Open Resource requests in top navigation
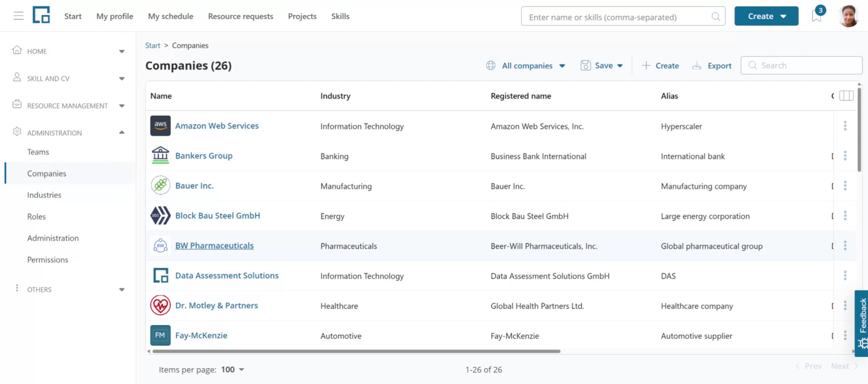 click(240, 16)
